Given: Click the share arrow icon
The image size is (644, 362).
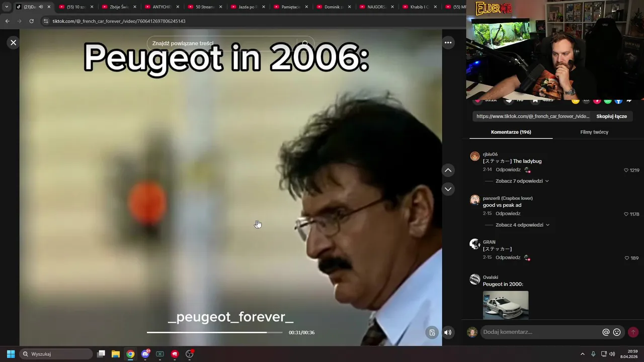Looking at the screenshot, I should [x=629, y=101].
